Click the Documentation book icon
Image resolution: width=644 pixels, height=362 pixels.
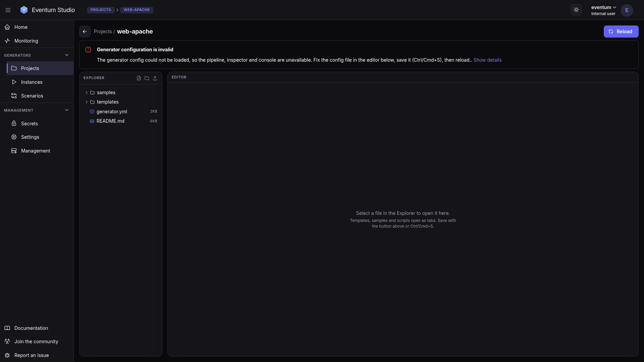pos(7,328)
